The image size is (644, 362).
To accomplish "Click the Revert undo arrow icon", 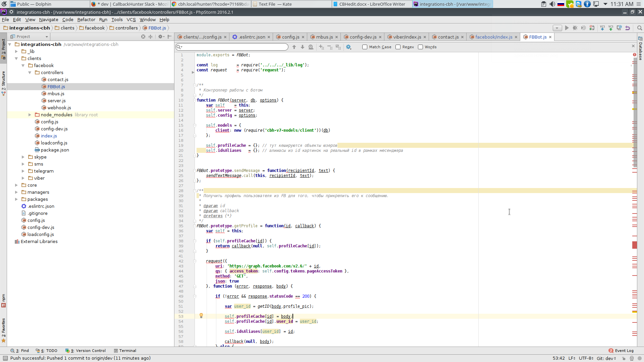I will coord(628,28).
